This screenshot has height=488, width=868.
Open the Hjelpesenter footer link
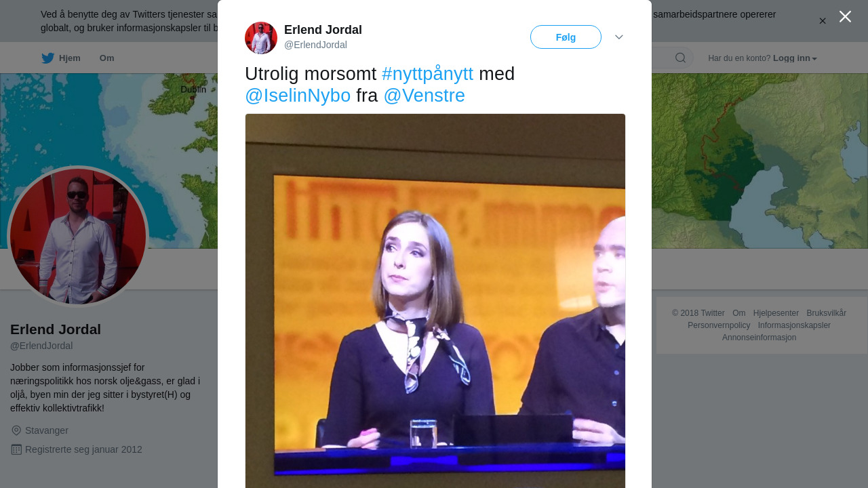(776, 313)
